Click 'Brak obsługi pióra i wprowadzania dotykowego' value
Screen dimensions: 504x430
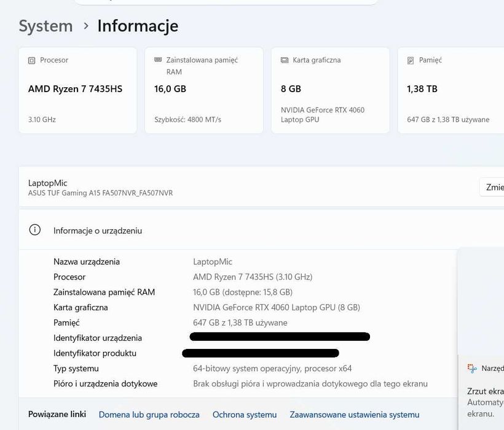[310, 384]
